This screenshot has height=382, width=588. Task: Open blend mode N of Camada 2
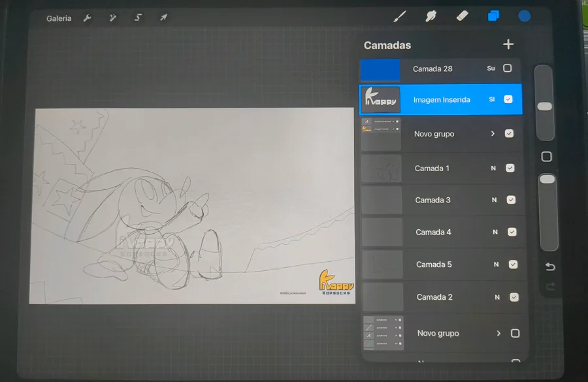point(497,297)
